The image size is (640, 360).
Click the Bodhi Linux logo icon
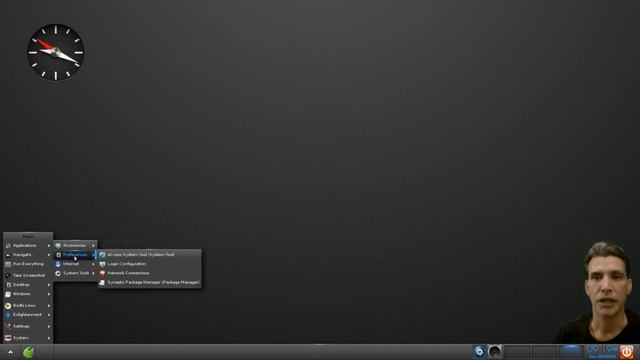coord(8,306)
